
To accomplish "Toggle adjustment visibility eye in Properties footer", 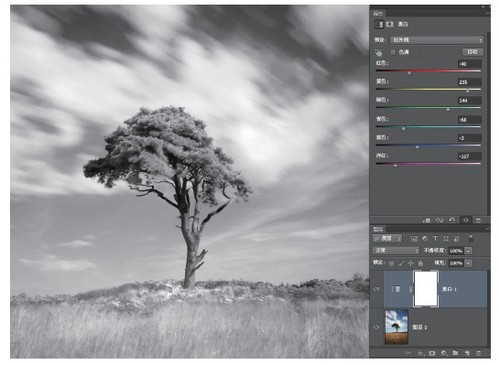I will (x=465, y=220).
